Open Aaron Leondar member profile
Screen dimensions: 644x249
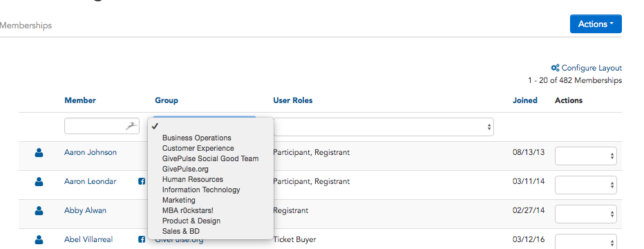coord(90,181)
